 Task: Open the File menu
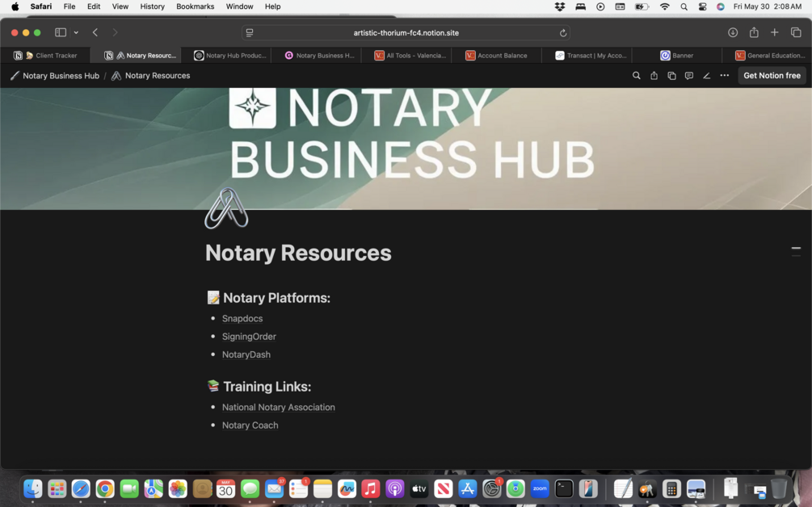click(x=69, y=6)
